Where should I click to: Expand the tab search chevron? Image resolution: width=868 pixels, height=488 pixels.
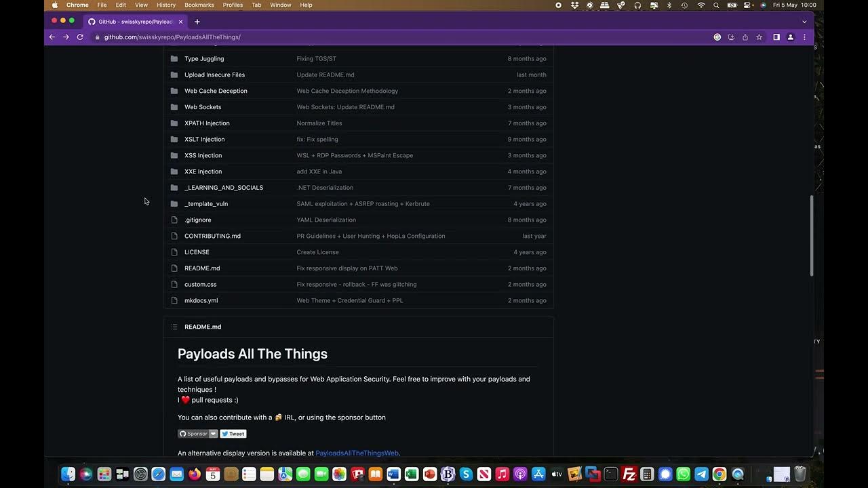pyautogui.click(x=804, y=22)
